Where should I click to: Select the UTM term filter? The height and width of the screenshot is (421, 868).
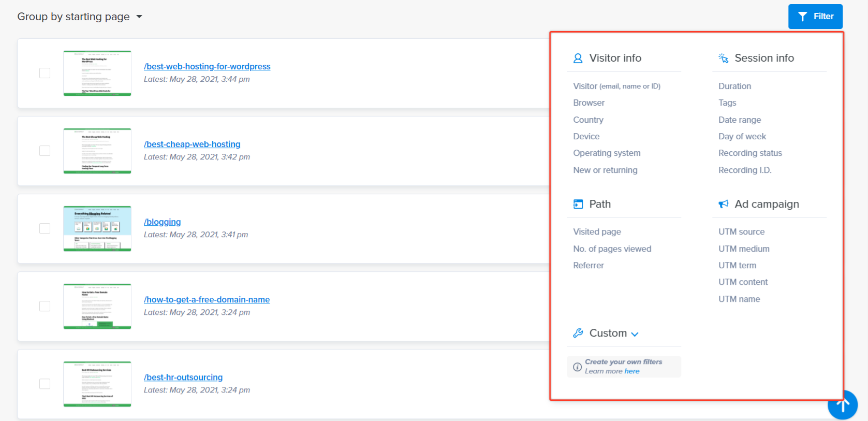tap(737, 265)
